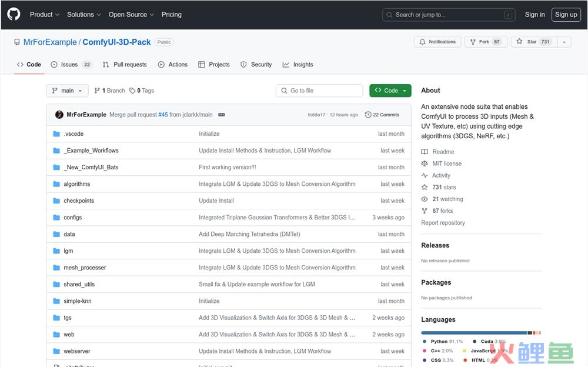Switch to the Issues tab
This screenshot has height=367, width=588.
(71, 65)
